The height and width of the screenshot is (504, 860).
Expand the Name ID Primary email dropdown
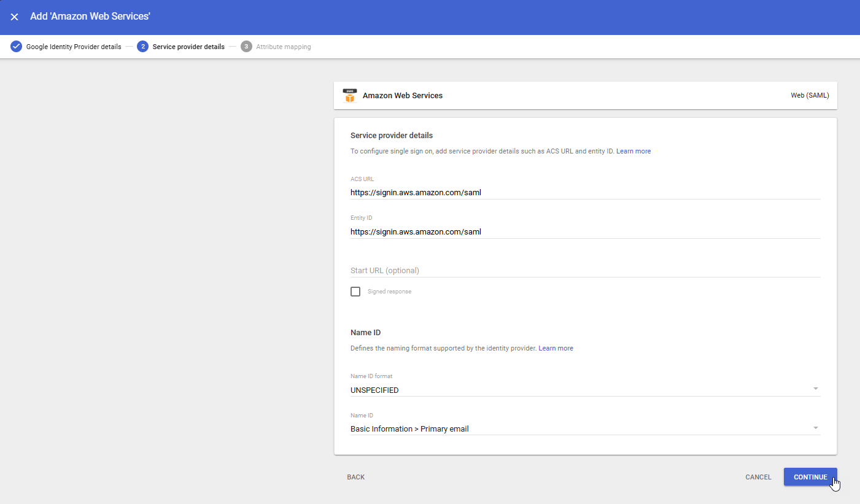(585, 428)
